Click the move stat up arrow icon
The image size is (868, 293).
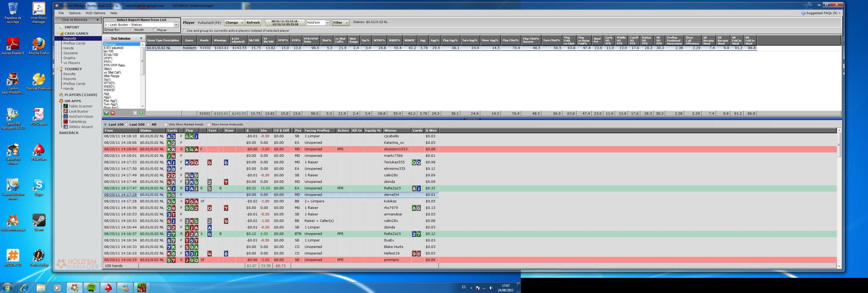(x=135, y=113)
